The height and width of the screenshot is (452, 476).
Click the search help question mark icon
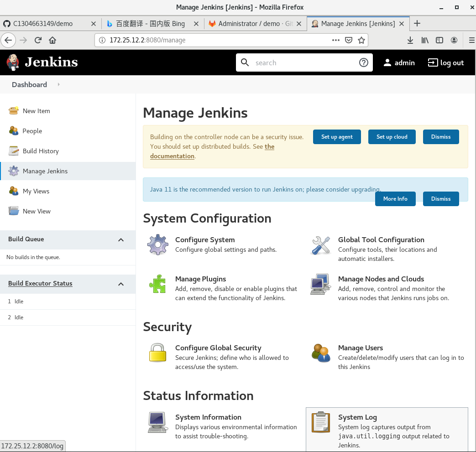point(363,62)
